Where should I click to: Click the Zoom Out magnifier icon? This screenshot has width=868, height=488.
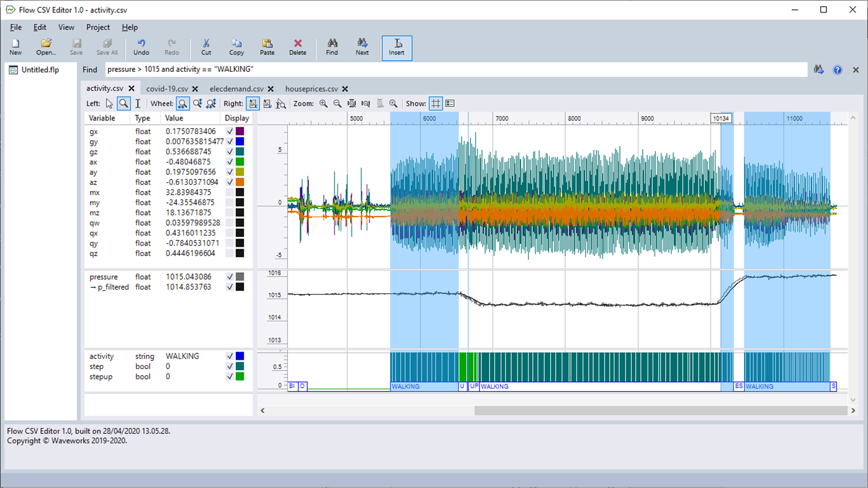point(337,103)
